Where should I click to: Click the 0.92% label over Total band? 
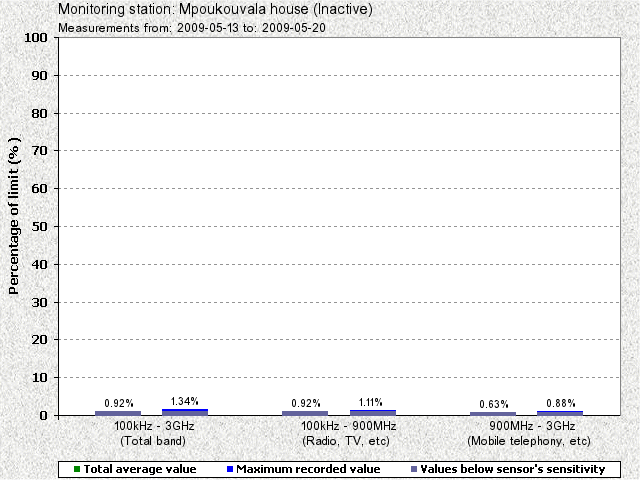[x=119, y=403]
